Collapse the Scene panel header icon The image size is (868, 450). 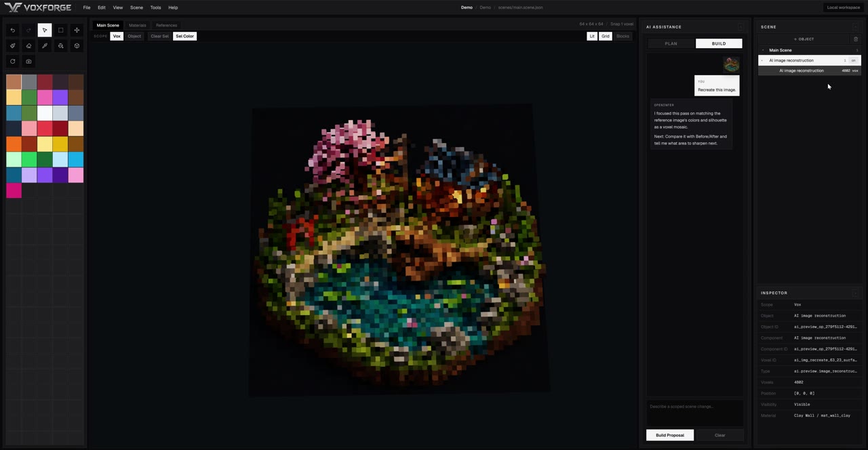tap(856, 27)
